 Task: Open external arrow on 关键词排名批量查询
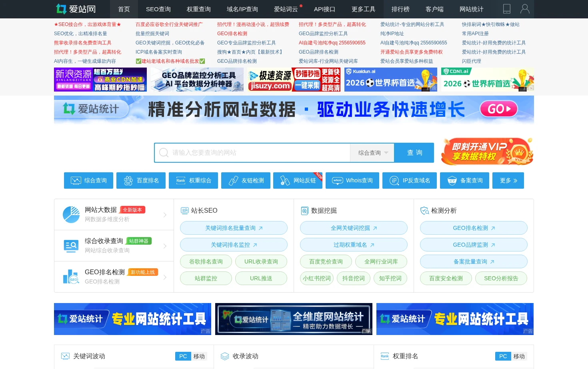point(260,228)
